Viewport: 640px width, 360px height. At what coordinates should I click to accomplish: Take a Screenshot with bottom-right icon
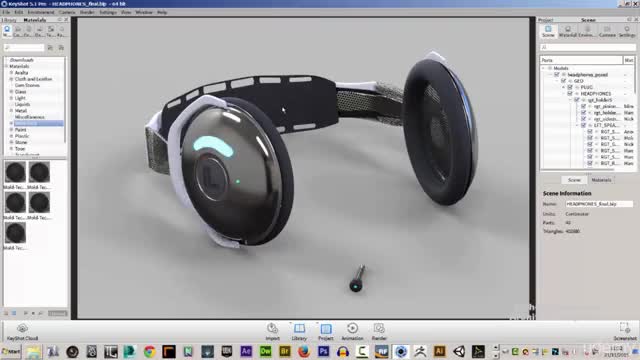[624, 331]
